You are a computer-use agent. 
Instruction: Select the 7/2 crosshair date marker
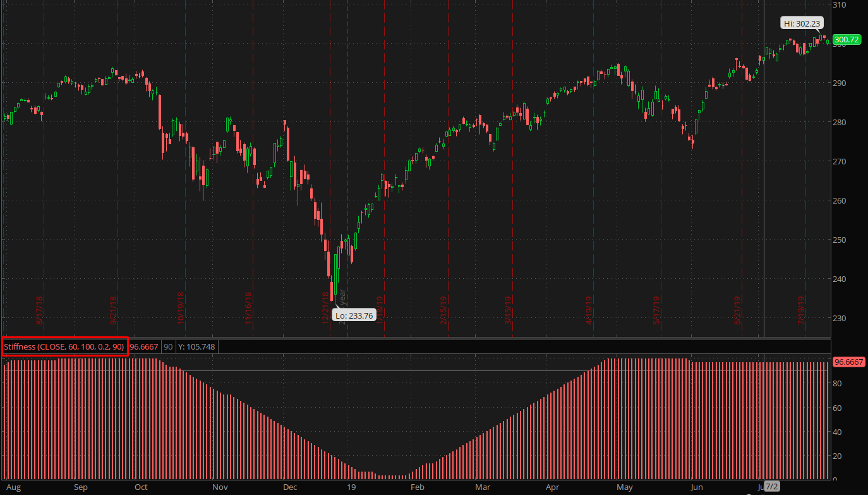(772, 487)
